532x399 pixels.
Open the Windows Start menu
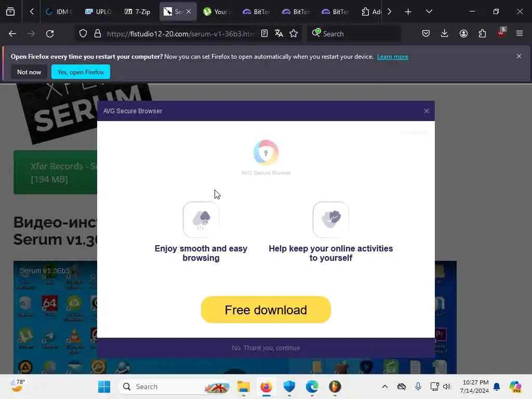point(104,387)
